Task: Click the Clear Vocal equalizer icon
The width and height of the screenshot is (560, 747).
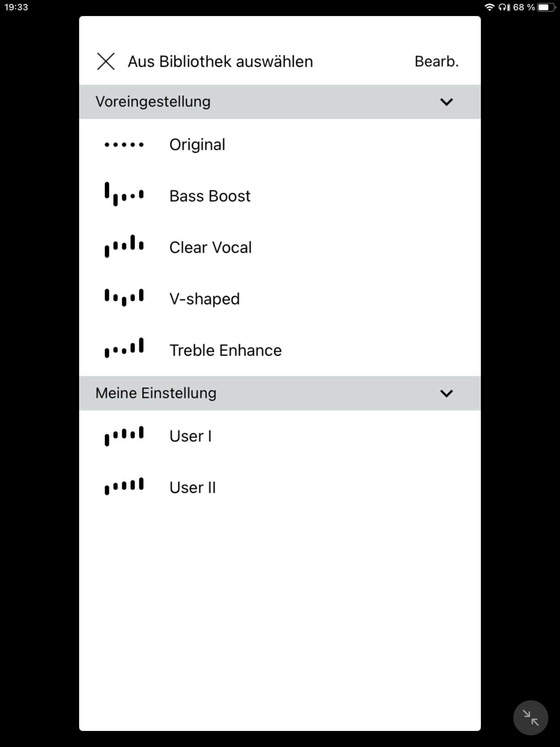Action: 124,246
